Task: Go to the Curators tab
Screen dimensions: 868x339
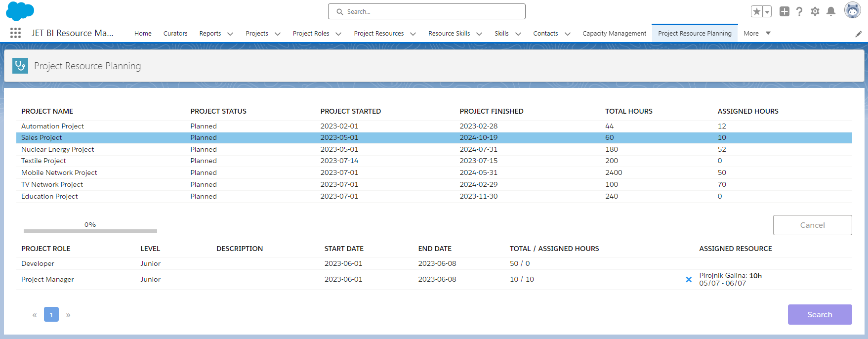Action: tap(175, 33)
